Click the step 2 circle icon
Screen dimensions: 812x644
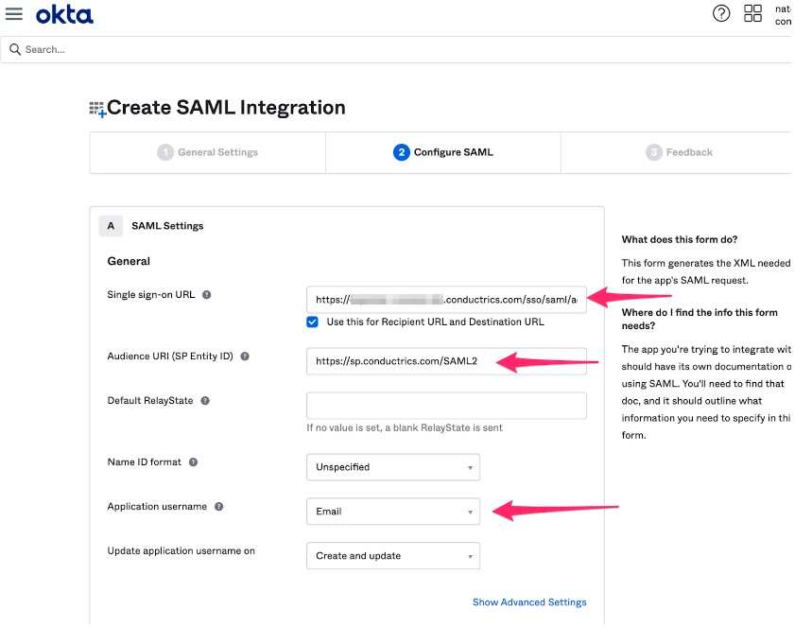(402, 152)
